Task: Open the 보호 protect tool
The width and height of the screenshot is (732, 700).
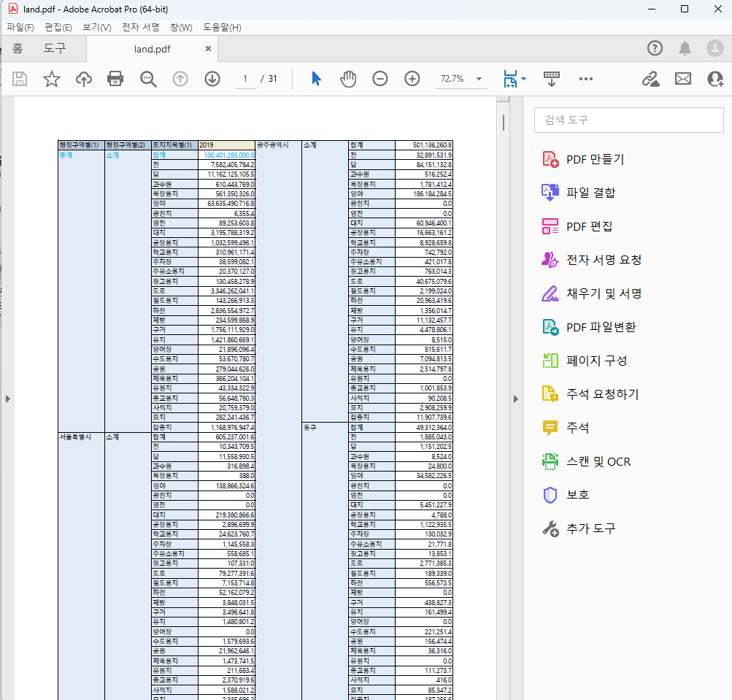Action: pyautogui.click(x=566, y=495)
